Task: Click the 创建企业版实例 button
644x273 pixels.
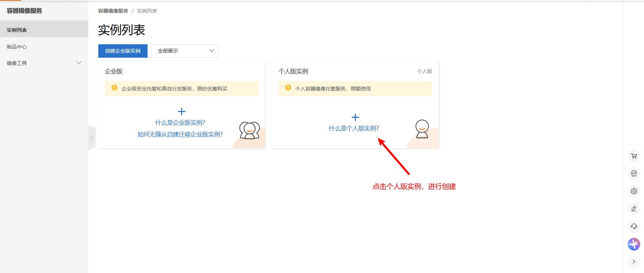Action: point(123,51)
